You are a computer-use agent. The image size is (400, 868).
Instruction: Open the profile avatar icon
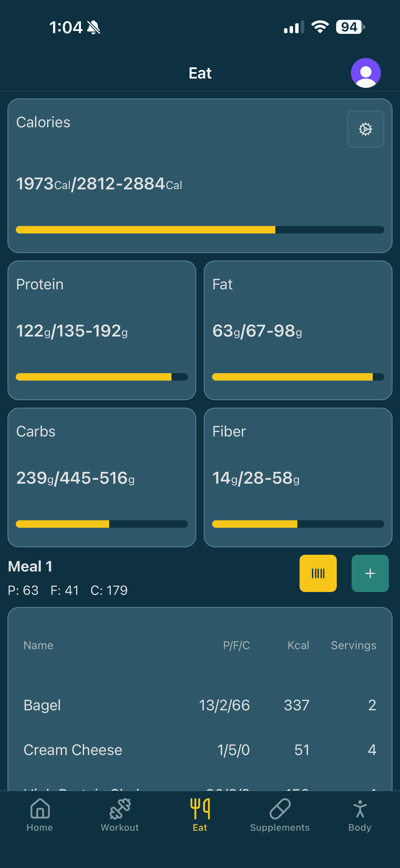click(x=366, y=73)
